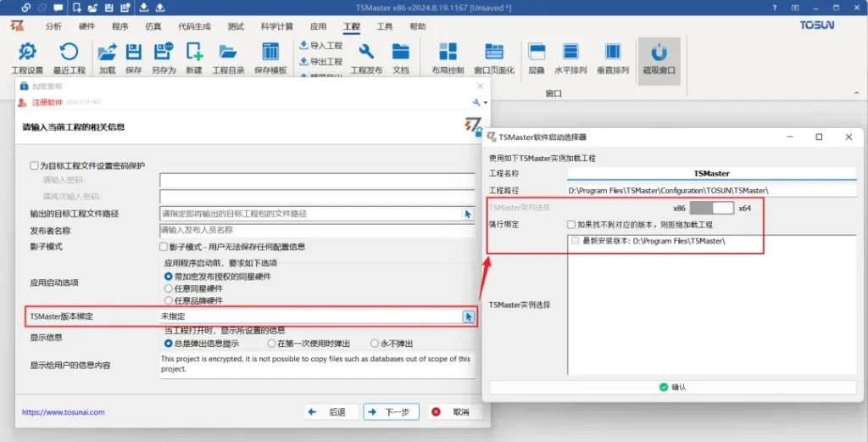The image size is (868, 442).
Task: Open the 科学计算 menu tab
Action: pyautogui.click(x=277, y=26)
